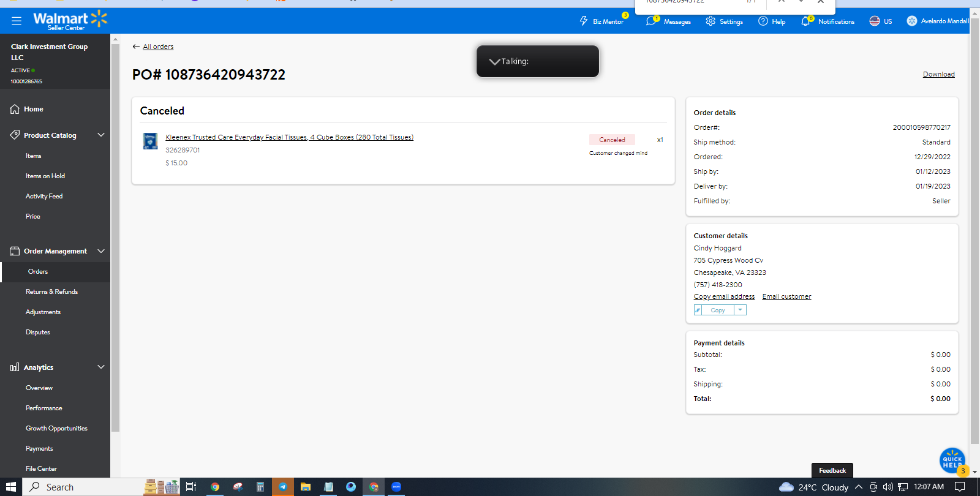Copy the customer email address
980x496 pixels.
724,296
